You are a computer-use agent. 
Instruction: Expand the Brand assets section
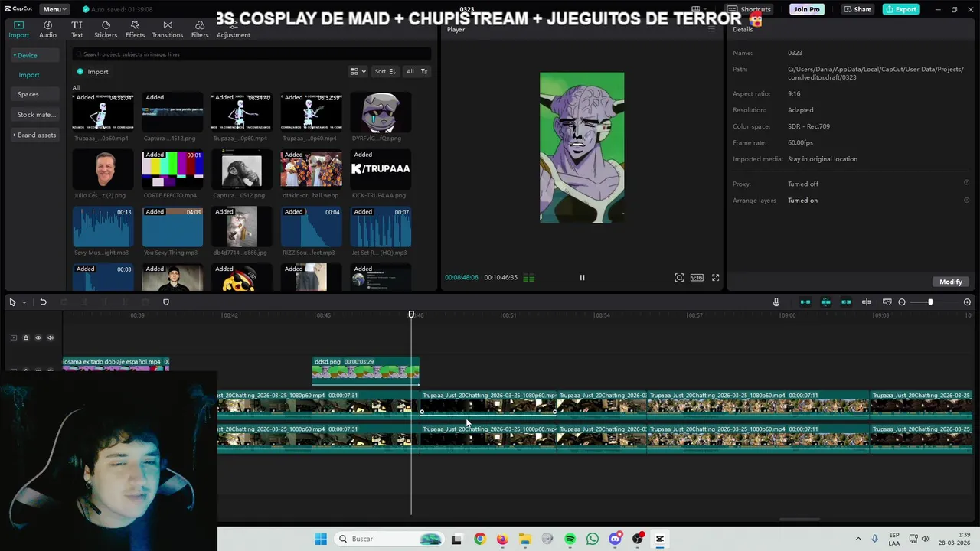point(34,135)
